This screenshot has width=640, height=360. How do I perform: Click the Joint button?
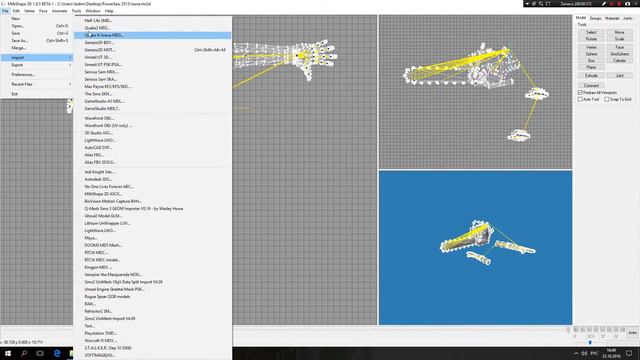click(x=619, y=76)
